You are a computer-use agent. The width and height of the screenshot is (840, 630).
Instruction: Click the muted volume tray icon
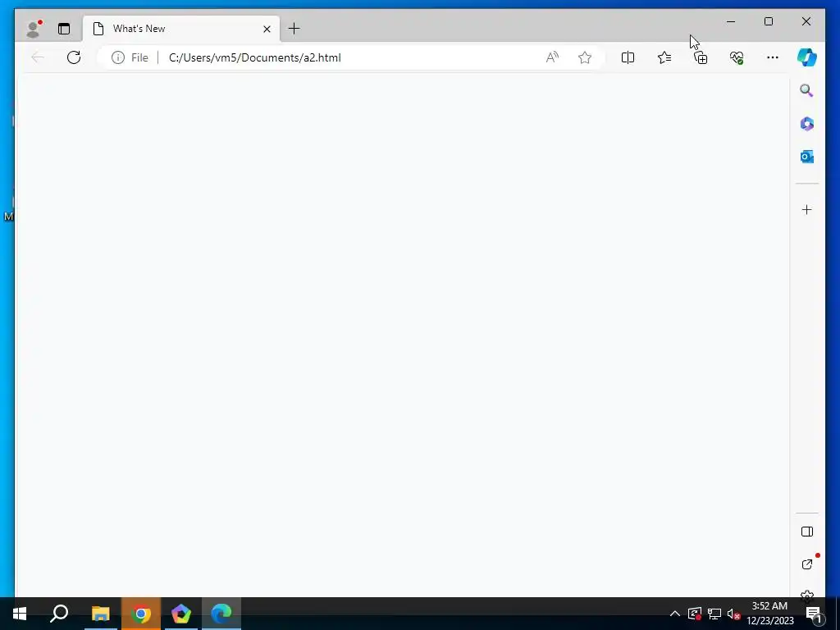click(733, 614)
